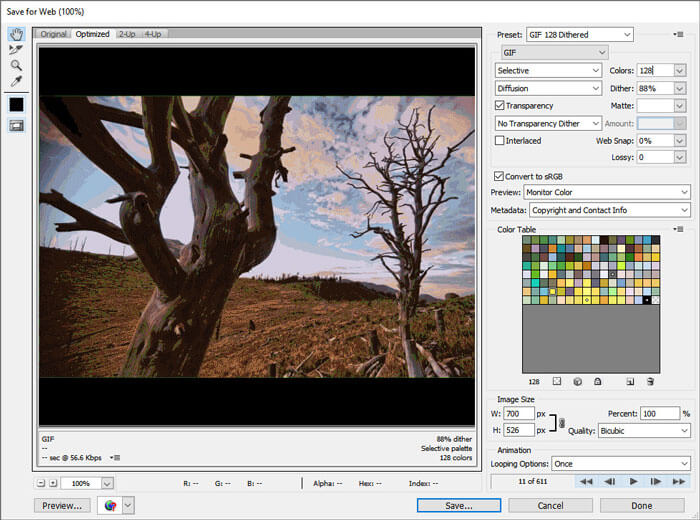Toggle Convert to sRGB checkbox
700x520 pixels.
(x=499, y=176)
